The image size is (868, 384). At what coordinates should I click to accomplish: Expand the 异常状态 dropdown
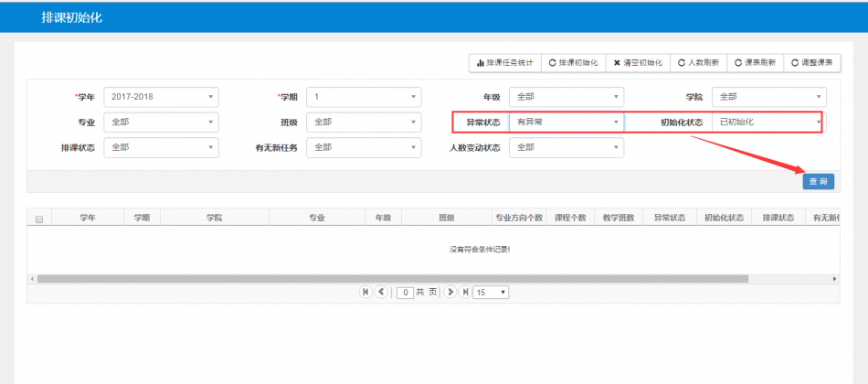pos(566,122)
